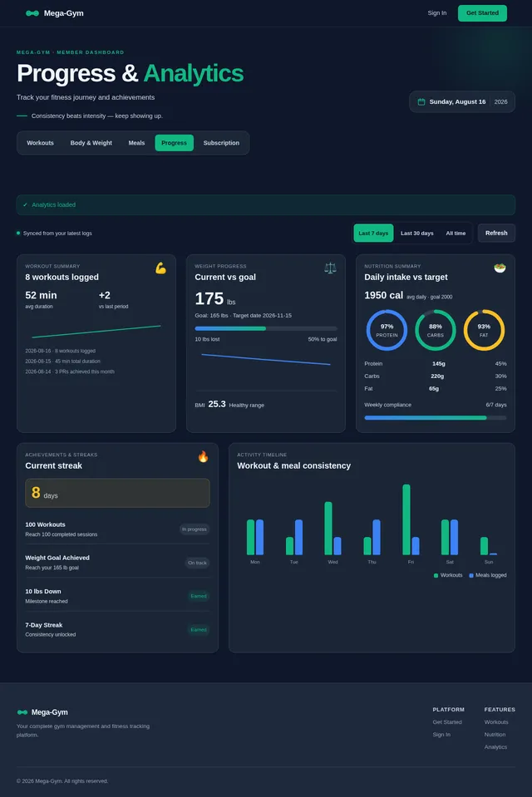Click the Mega-Gym brand name in header
Screen dimensions: 532x797
[63, 13]
